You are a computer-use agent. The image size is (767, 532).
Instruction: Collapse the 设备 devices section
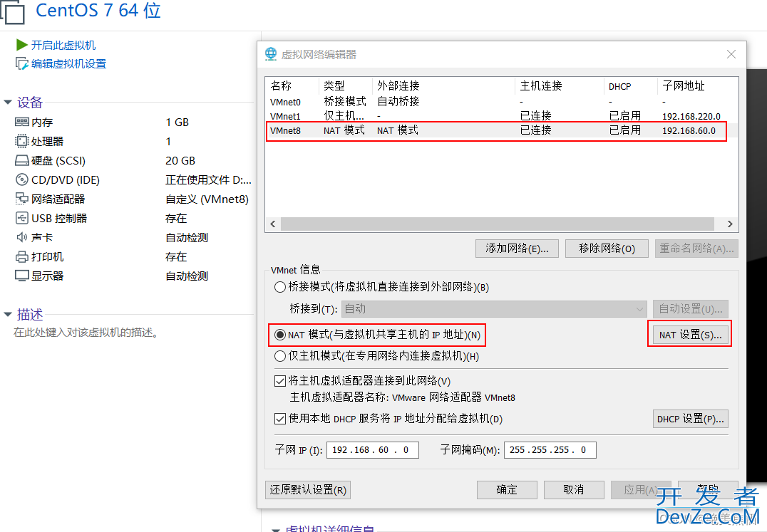(8, 102)
